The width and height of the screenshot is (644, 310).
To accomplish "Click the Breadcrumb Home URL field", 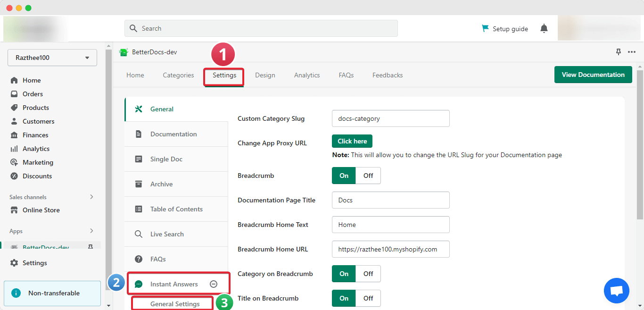I will [x=391, y=249].
